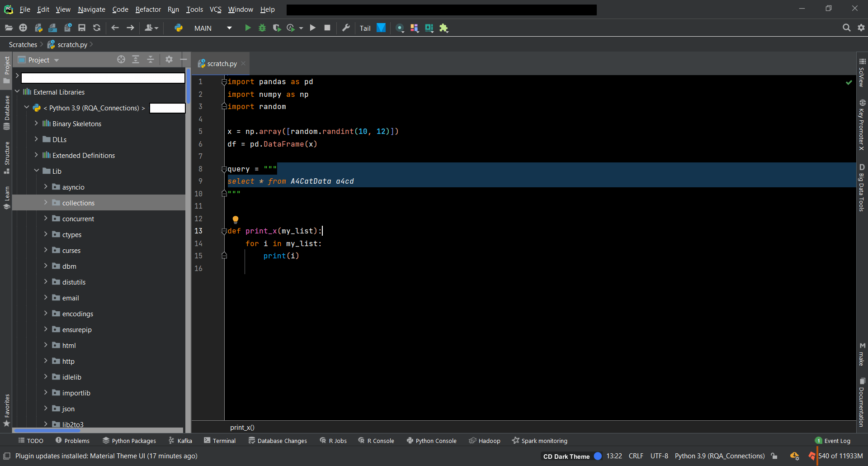Stop the running process
The image size is (868, 466).
coord(327,28)
